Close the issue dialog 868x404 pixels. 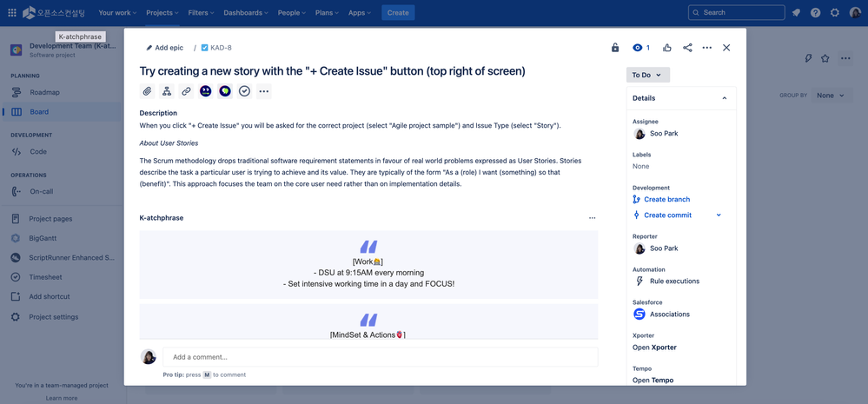point(726,48)
